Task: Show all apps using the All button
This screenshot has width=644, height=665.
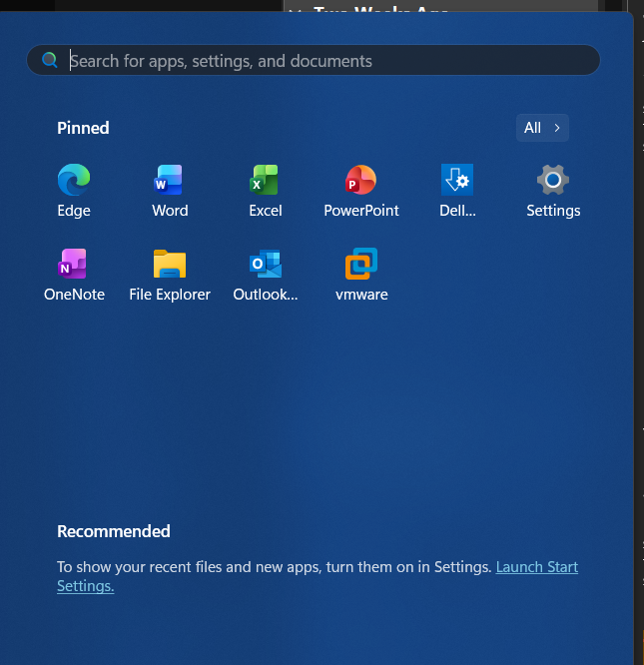Action: pyautogui.click(x=533, y=128)
